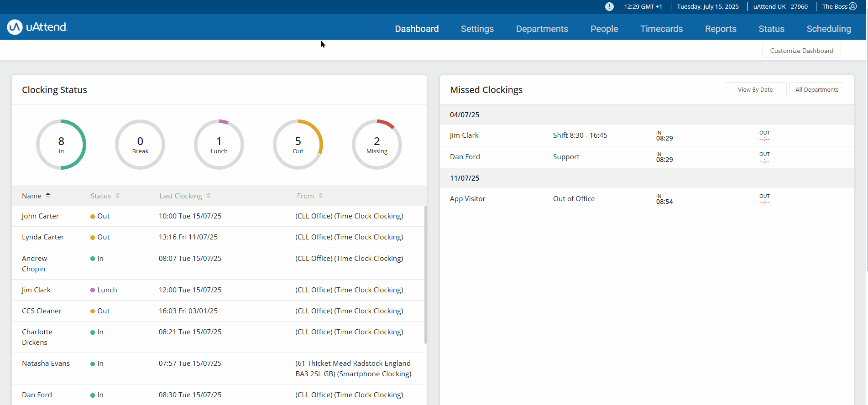Viewport: 868px width, 405px height.
Task: Click John Carter's orange Out status dot
Action: click(93, 217)
